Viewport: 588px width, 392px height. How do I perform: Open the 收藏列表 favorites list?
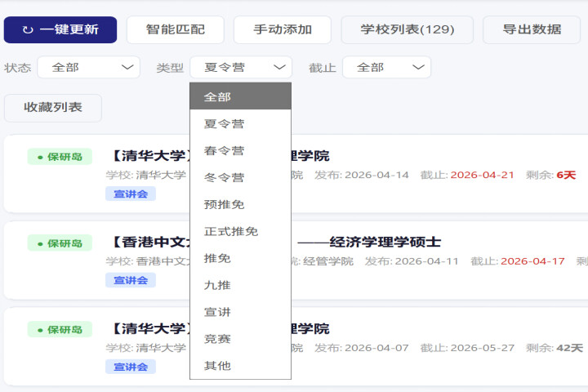53,107
